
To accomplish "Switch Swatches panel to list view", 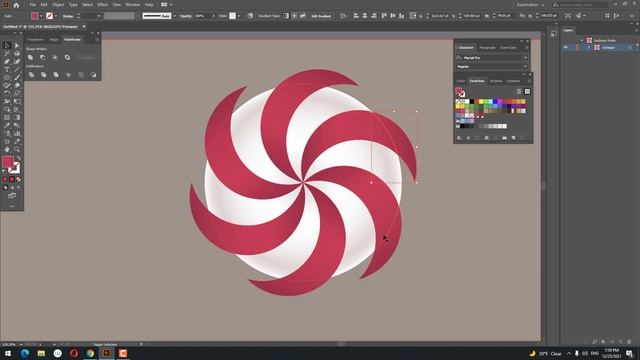I will 519,91.
